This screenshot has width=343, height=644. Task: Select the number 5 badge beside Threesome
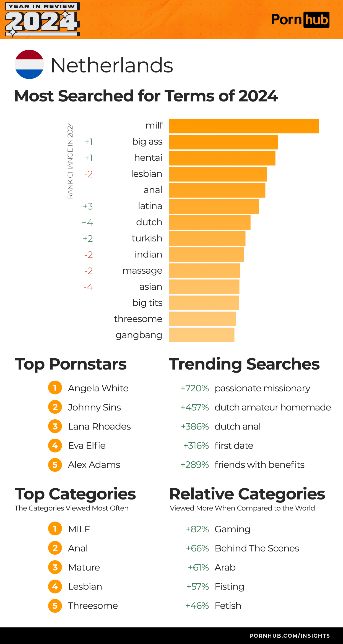pyautogui.click(x=55, y=606)
